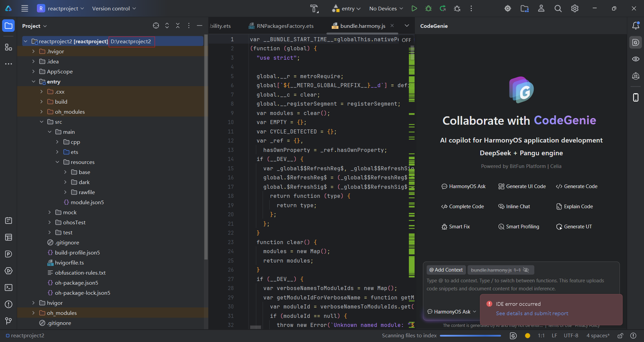Open module.json5 file
This screenshot has height=342, width=644.
point(84,202)
